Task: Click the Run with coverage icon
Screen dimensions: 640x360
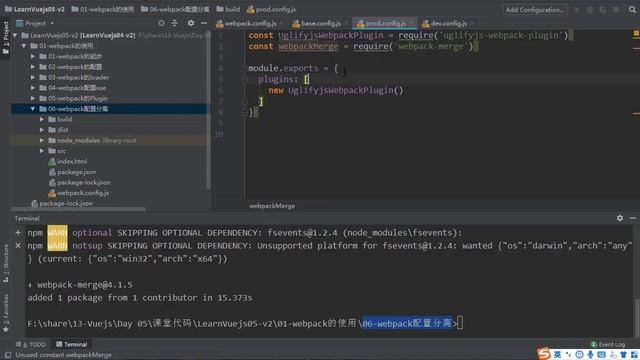Action: (602, 9)
